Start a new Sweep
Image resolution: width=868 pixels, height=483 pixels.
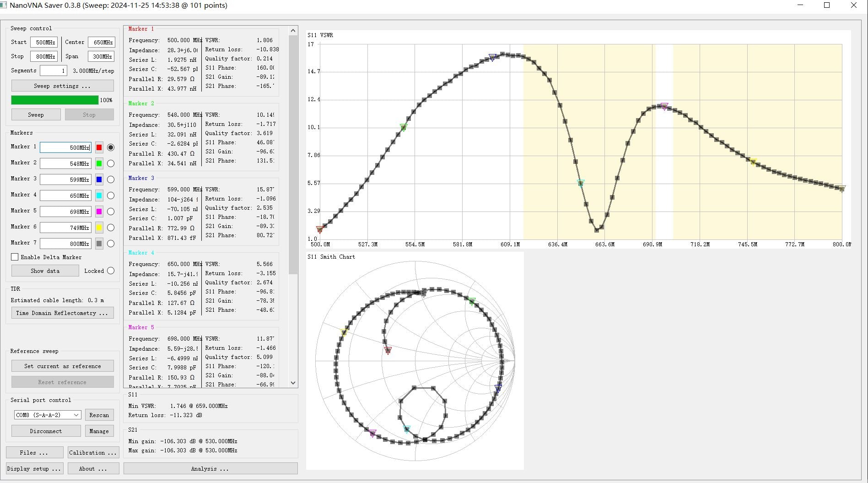(x=36, y=114)
